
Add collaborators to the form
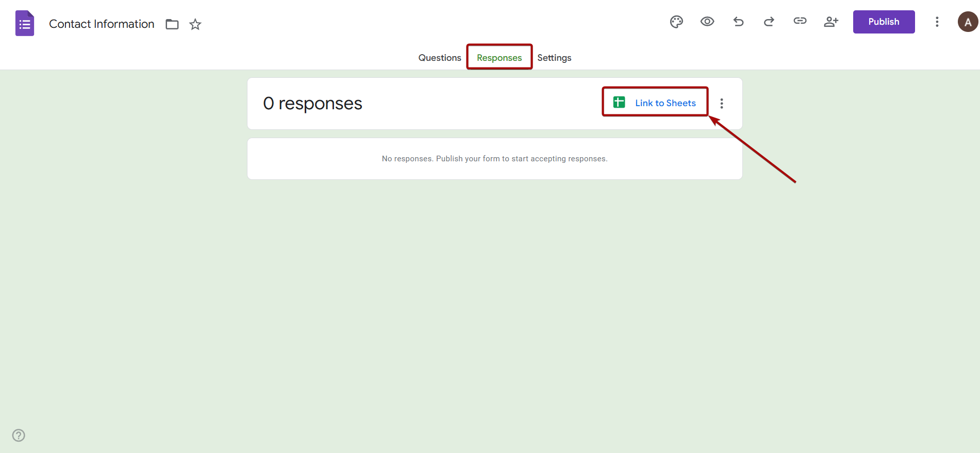coord(831,22)
